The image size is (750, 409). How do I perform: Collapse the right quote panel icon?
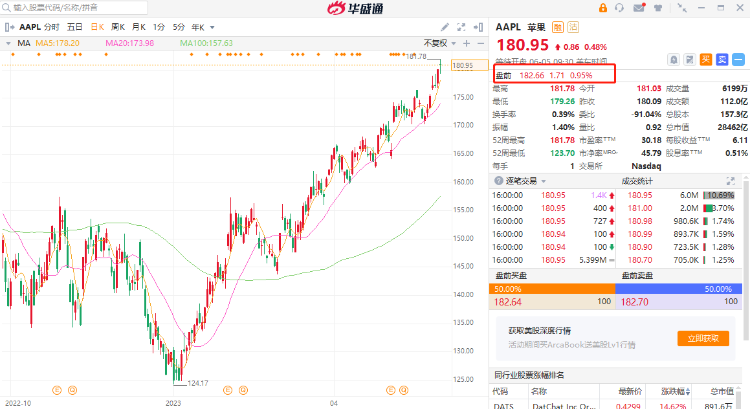(478, 27)
